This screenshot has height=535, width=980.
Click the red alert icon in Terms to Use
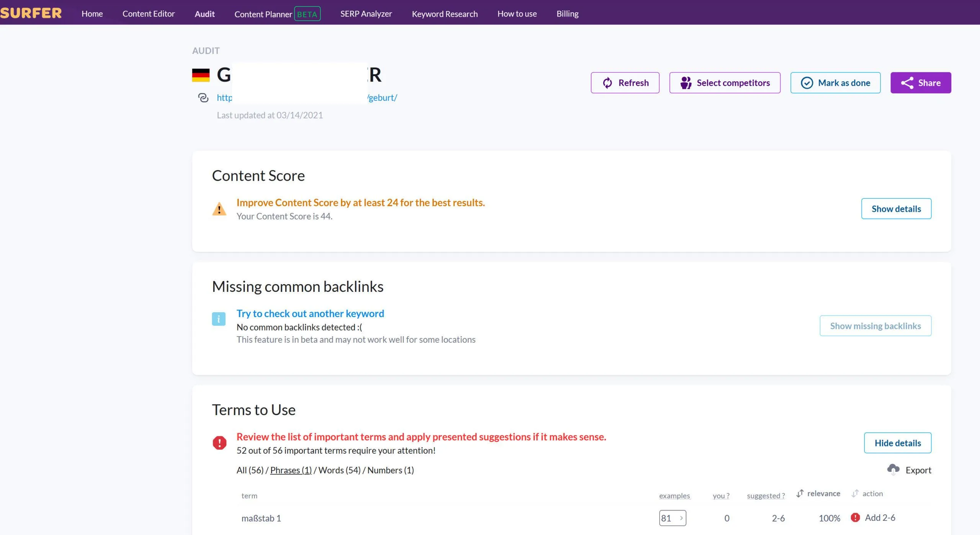219,443
